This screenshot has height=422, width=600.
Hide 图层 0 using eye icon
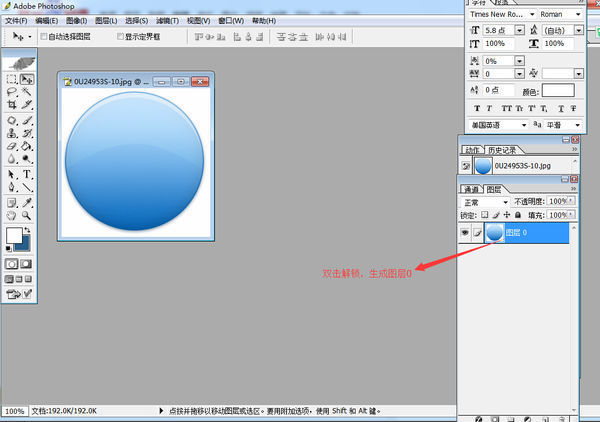pos(465,232)
